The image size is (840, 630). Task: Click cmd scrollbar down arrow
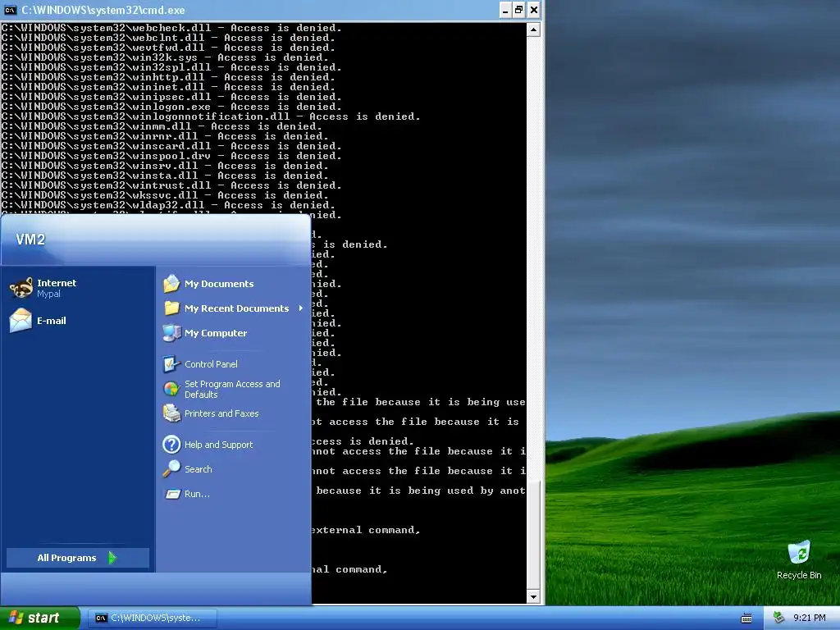tap(533, 596)
